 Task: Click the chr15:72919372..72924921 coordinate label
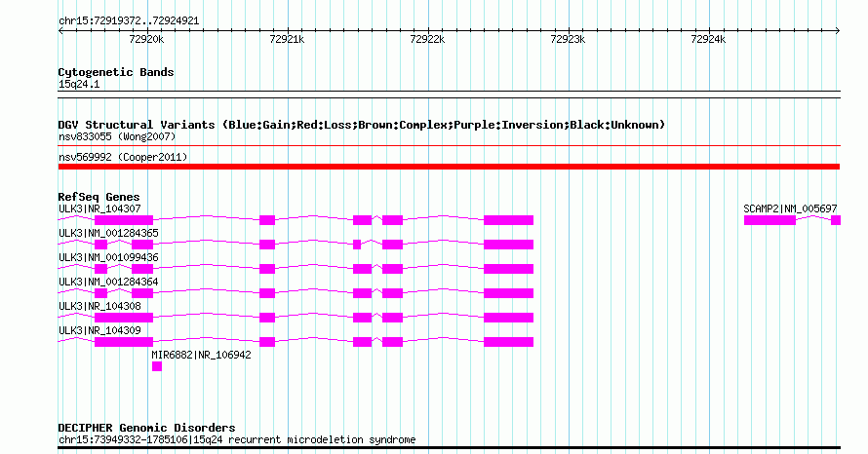129,21
